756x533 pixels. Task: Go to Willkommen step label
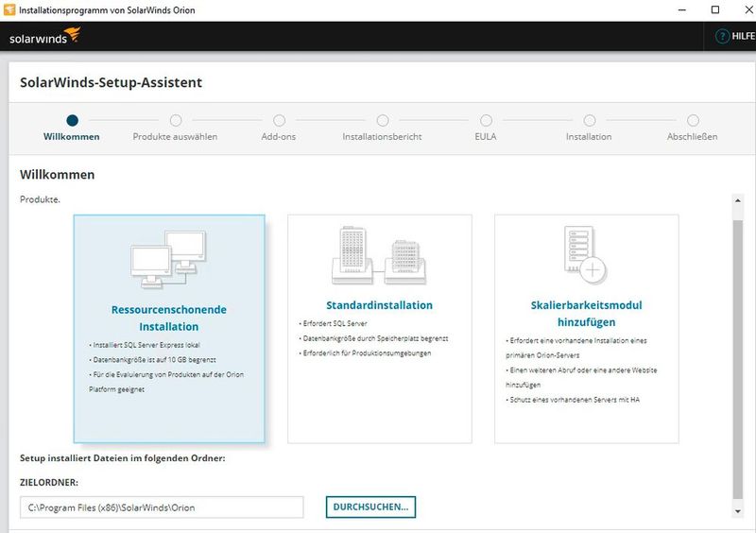point(72,136)
